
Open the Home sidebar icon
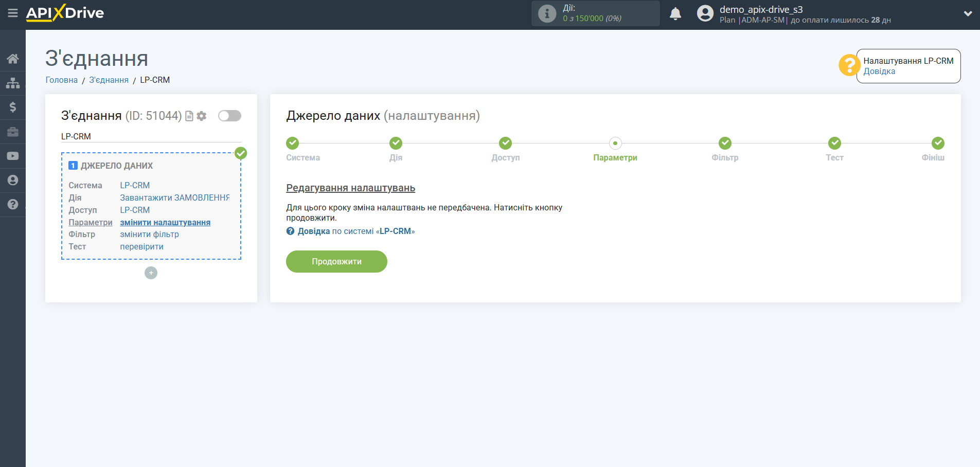point(13,59)
